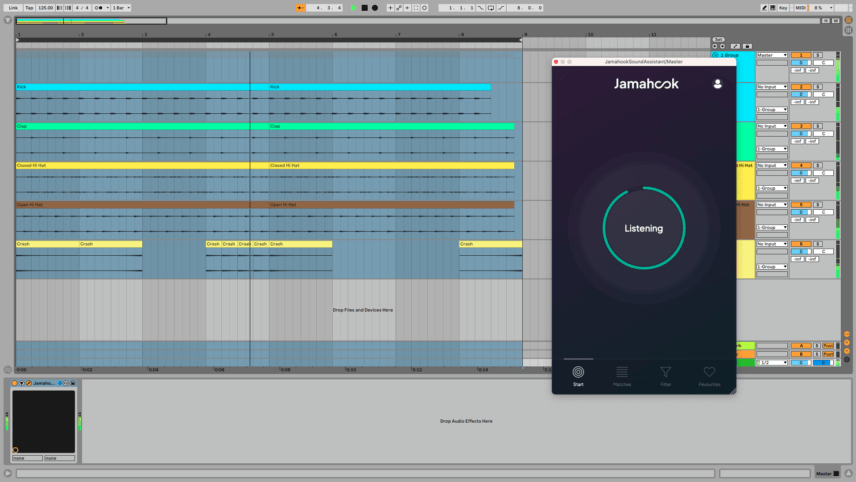Open the master 1/2 output dropdown

(x=772, y=362)
